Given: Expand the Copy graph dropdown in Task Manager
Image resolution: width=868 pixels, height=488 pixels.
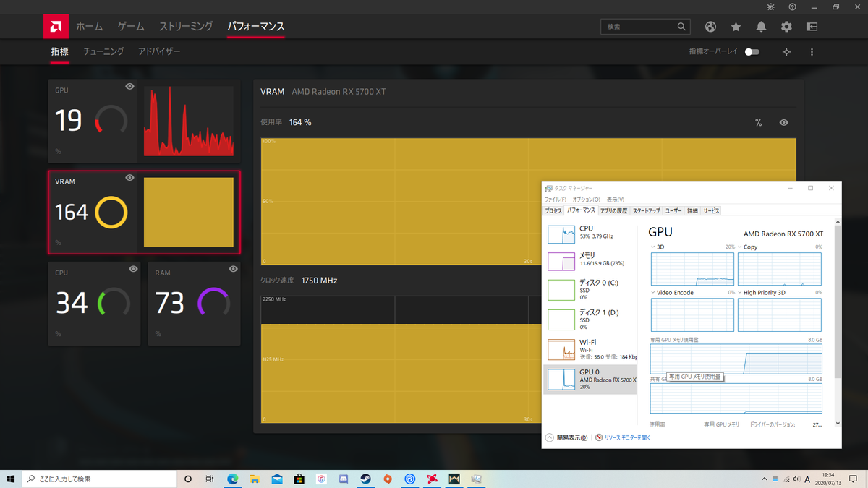Looking at the screenshot, I should click(741, 247).
